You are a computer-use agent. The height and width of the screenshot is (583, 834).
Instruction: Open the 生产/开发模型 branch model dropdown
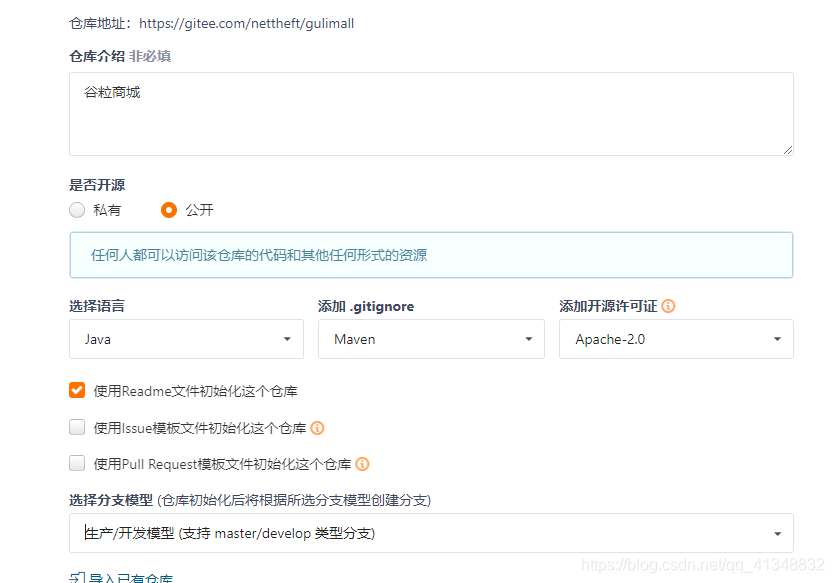pos(431,533)
